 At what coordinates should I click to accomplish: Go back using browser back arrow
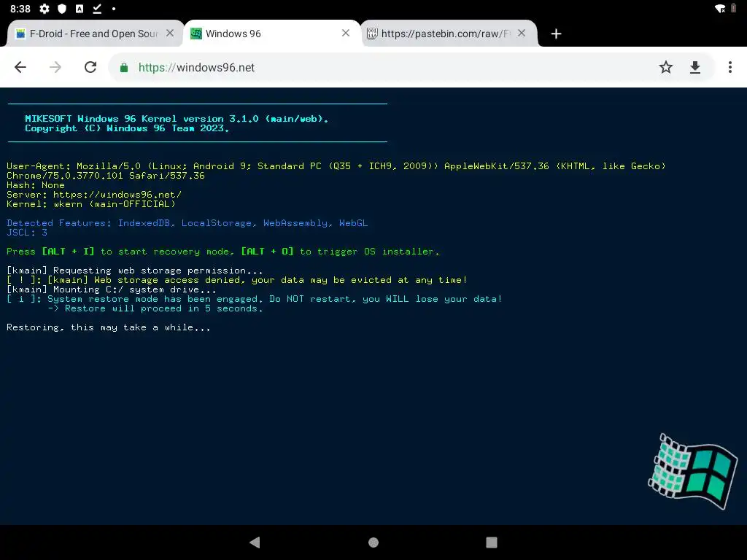20,67
